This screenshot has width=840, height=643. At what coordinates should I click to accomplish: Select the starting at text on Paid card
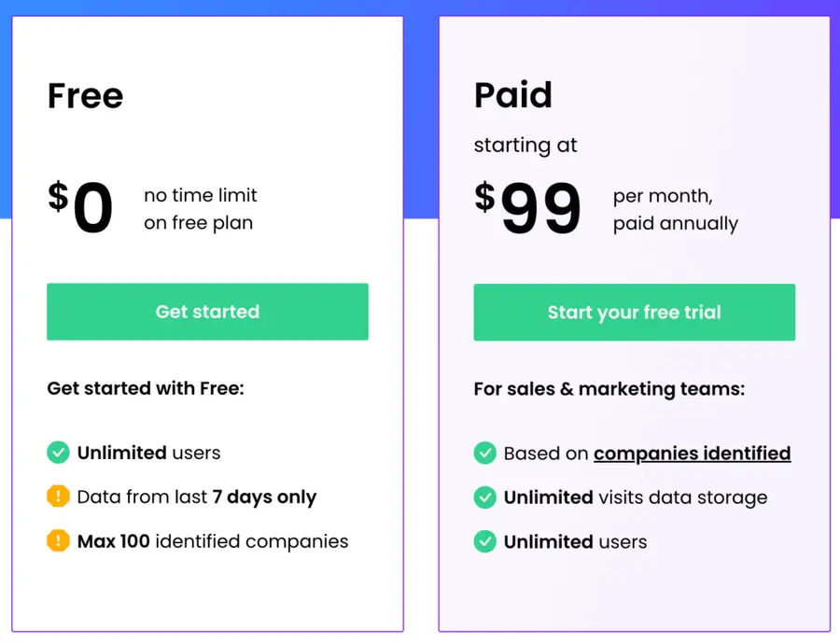click(525, 146)
